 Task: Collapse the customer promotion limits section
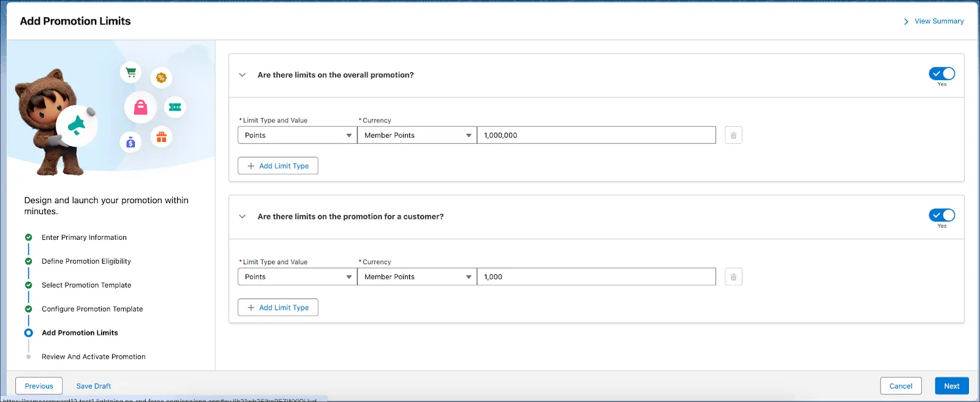242,217
